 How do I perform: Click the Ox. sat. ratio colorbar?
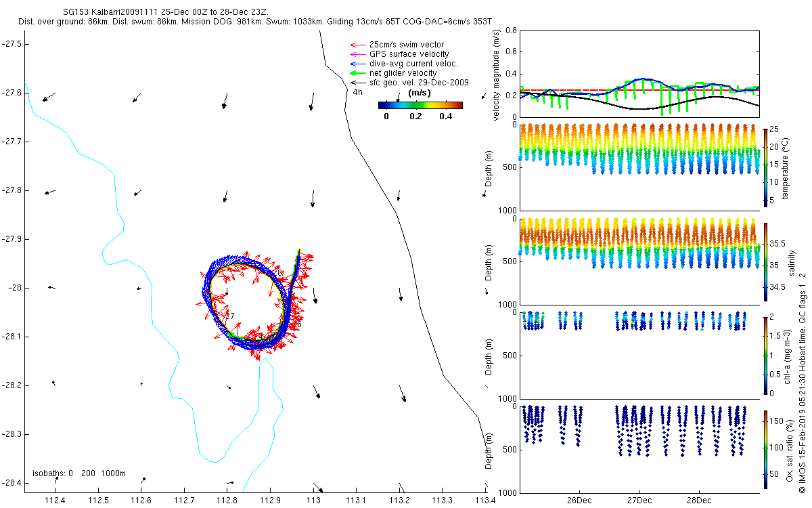[765, 449]
